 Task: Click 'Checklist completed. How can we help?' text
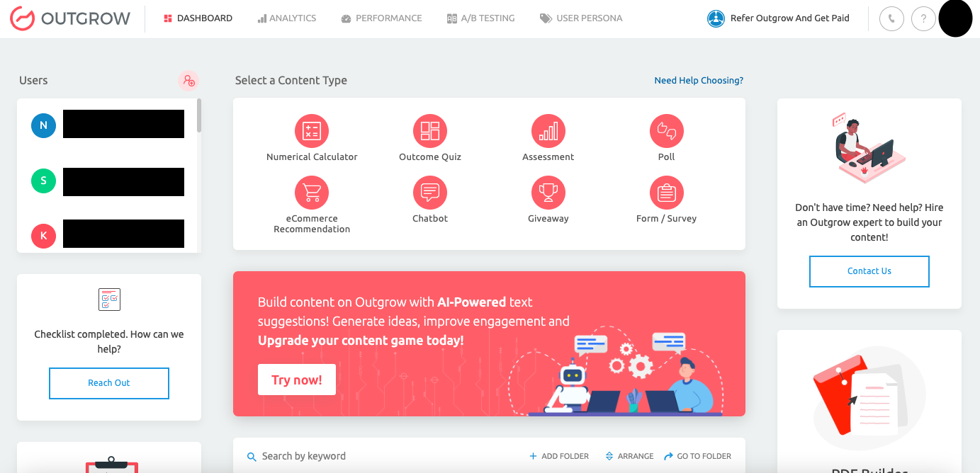[109, 341]
